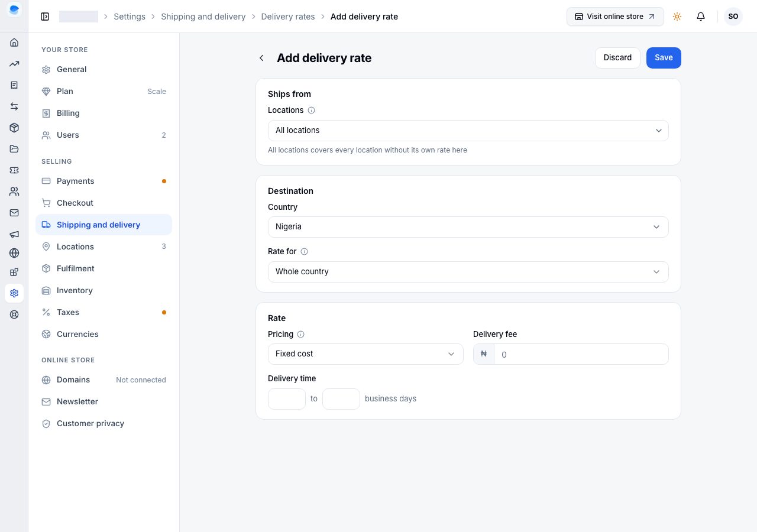Open the products box icon in the rail
This screenshot has height=532, width=757.
(14, 128)
